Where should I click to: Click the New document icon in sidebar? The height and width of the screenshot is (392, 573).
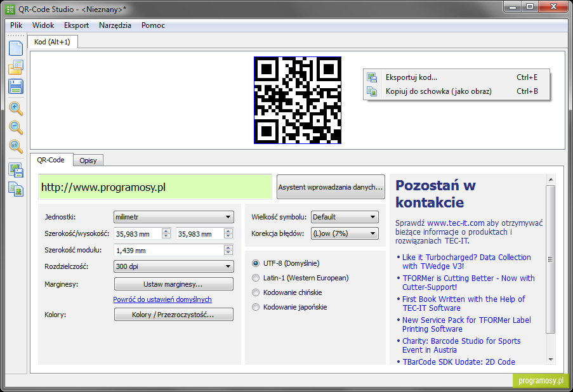coord(16,48)
